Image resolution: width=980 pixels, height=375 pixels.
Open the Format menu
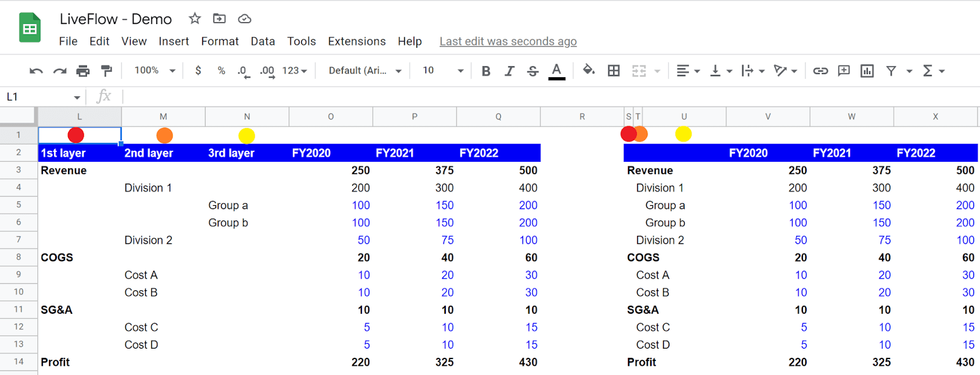[x=220, y=41]
